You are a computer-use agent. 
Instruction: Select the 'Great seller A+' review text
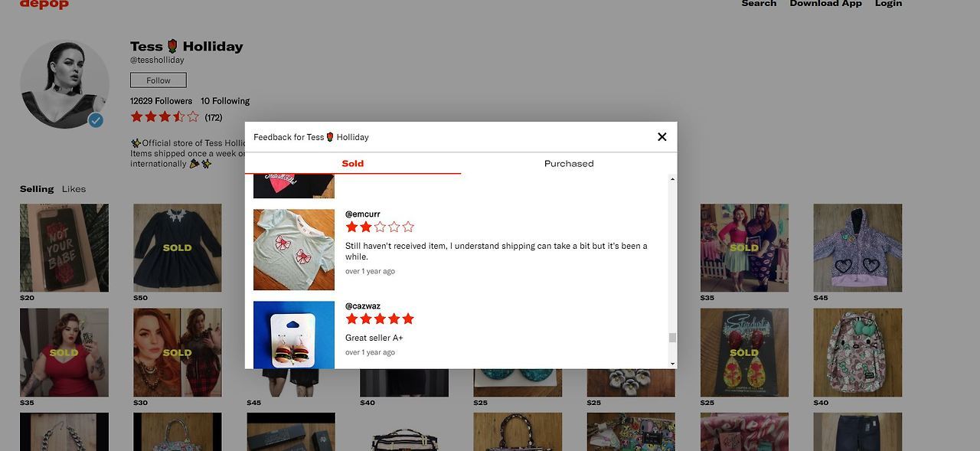click(374, 338)
